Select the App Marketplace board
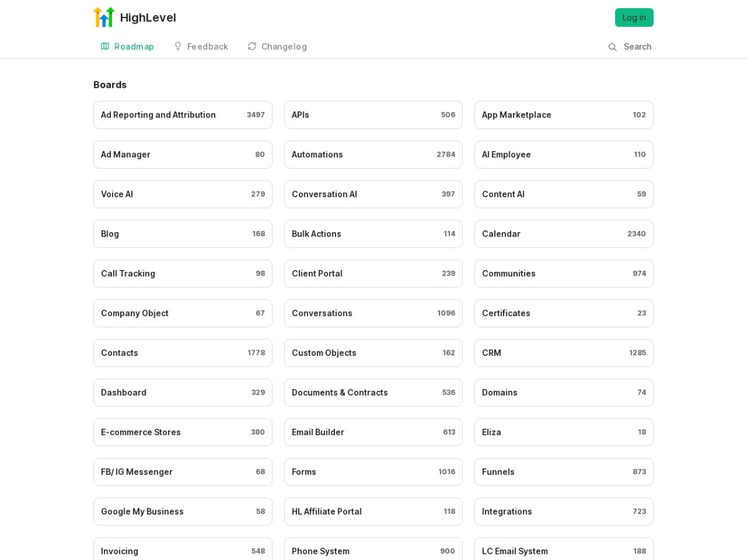 (564, 115)
